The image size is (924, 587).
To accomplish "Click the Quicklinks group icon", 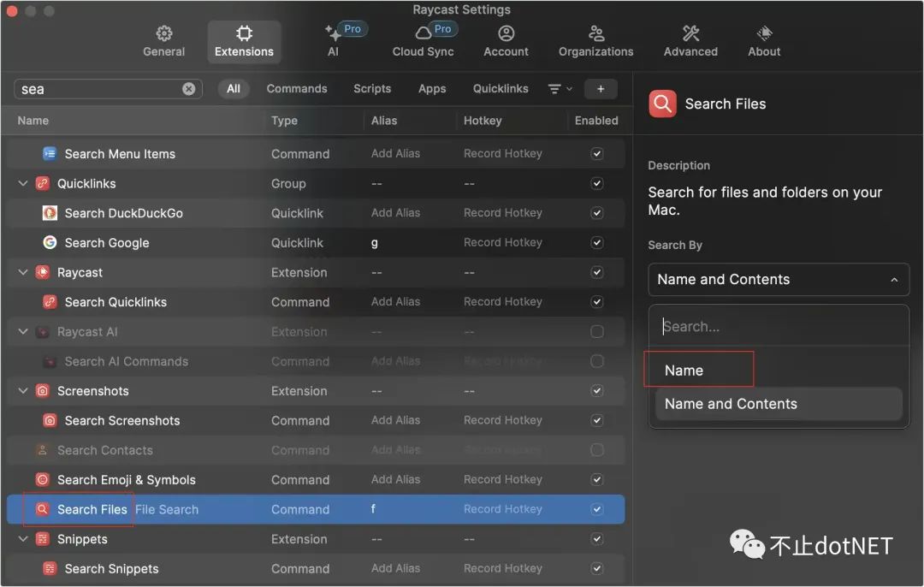I will pyautogui.click(x=43, y=183).
